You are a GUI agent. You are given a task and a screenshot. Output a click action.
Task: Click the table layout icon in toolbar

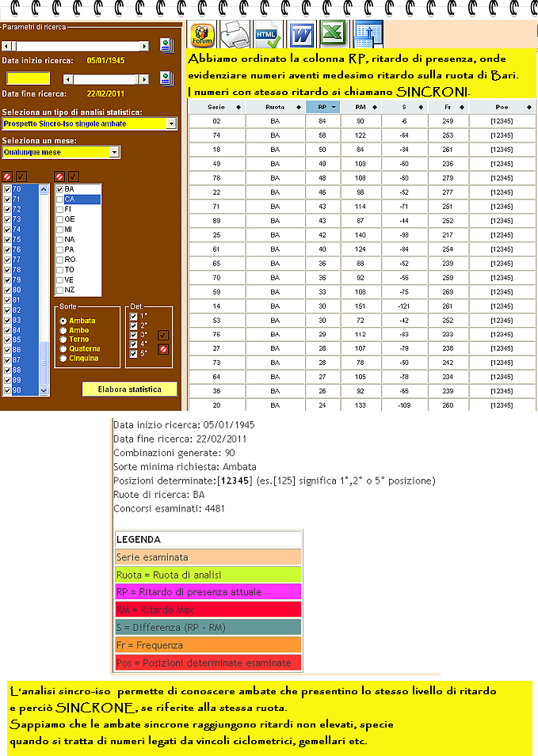click(368, 35)
